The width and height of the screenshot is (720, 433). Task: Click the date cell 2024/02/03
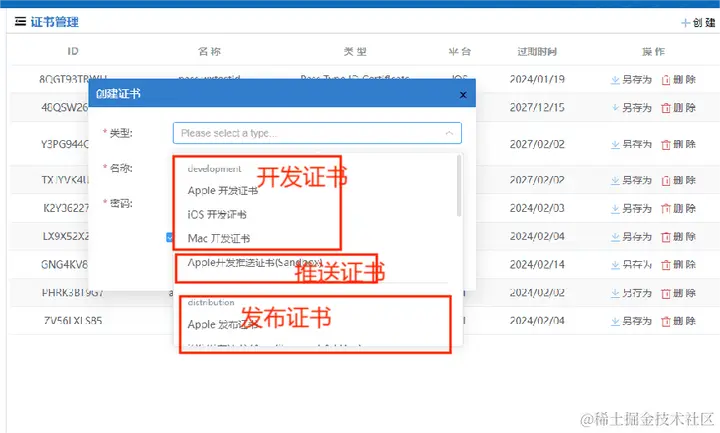click(x=537, y=208)
